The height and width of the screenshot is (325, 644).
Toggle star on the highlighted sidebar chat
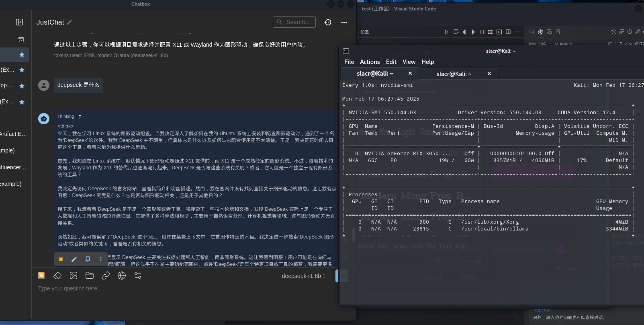pos(22,55)
